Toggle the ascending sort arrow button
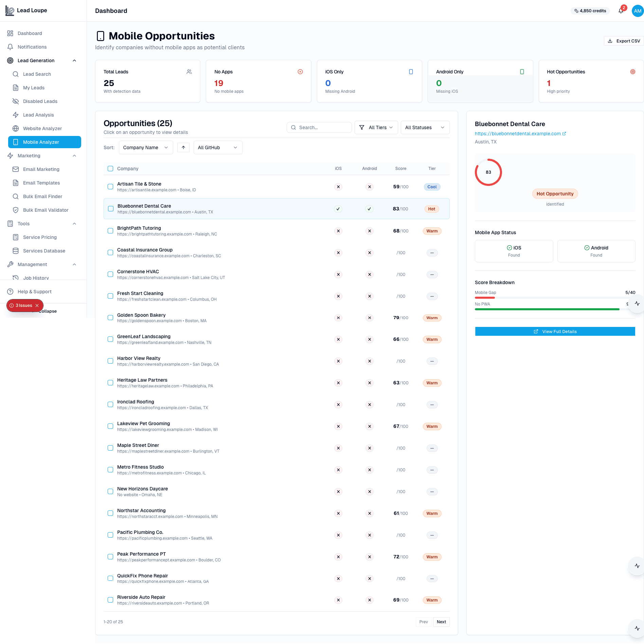644x644 pixels. pyautogui.click(x=183, y=147)
